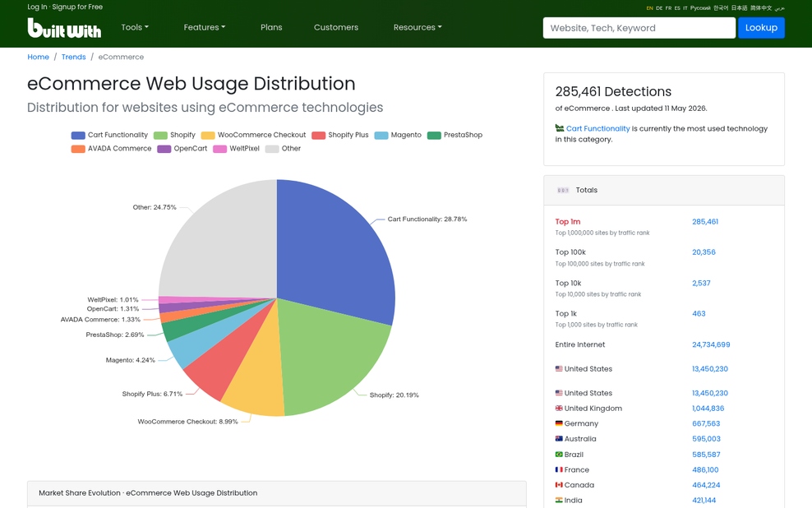Viewport: 812px width, 508px height.
Task: Switch language to Русский
Action: [x=700, y=8]
